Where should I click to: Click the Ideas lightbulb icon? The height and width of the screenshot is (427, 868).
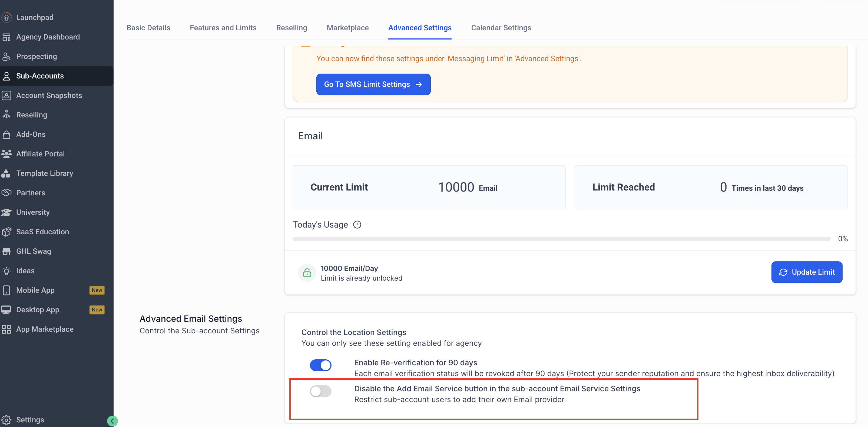click(x=6, y=271)
